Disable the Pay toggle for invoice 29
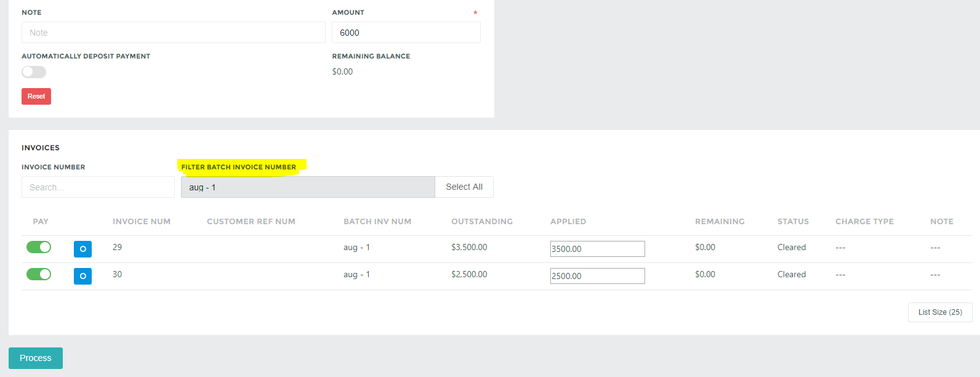Viewport: 980px width, 377px height. [x=39, y=246]
